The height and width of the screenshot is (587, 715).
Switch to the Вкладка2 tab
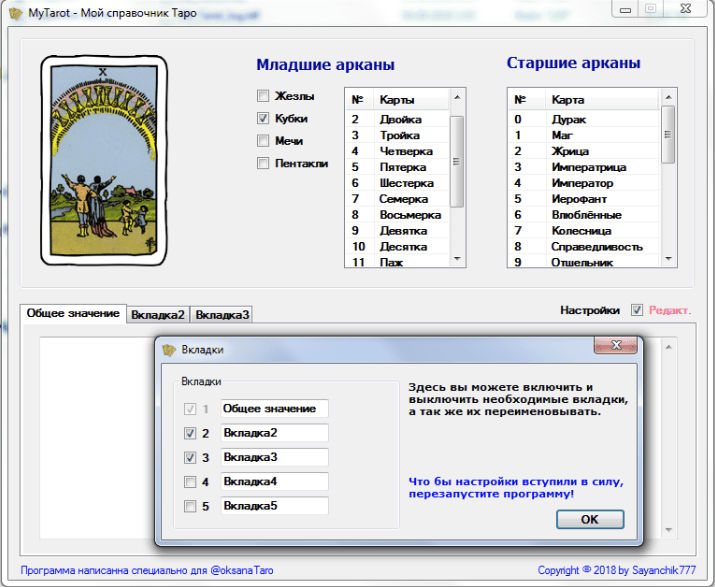click(x=158, y=315)
